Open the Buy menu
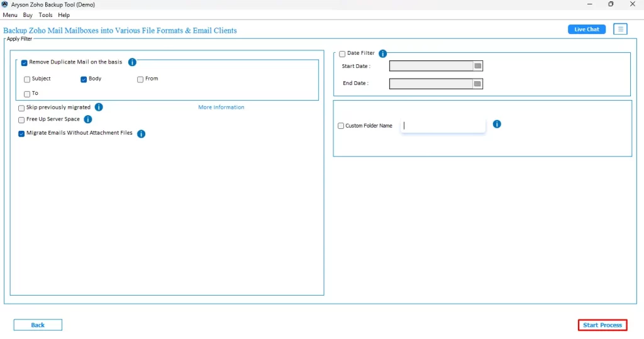Screen dimensions: 644x339 click(x=28, y=15)
